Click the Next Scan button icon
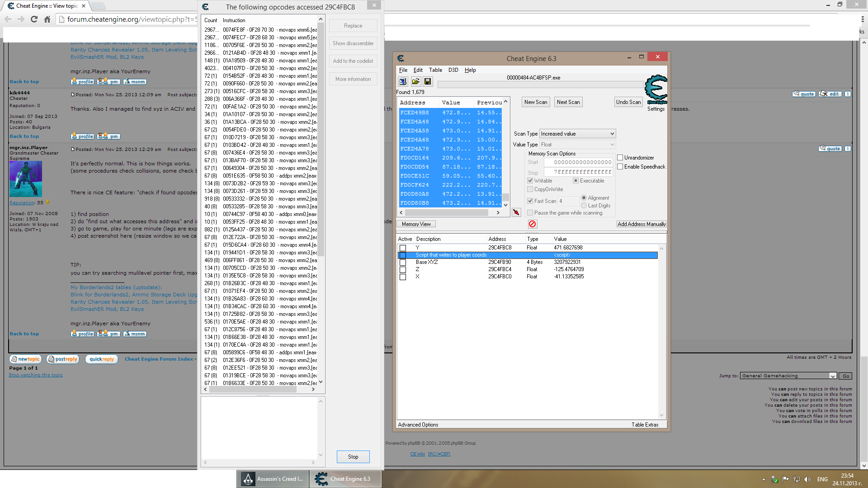This screenshot has height=488, width=868. tap(567, 101)
